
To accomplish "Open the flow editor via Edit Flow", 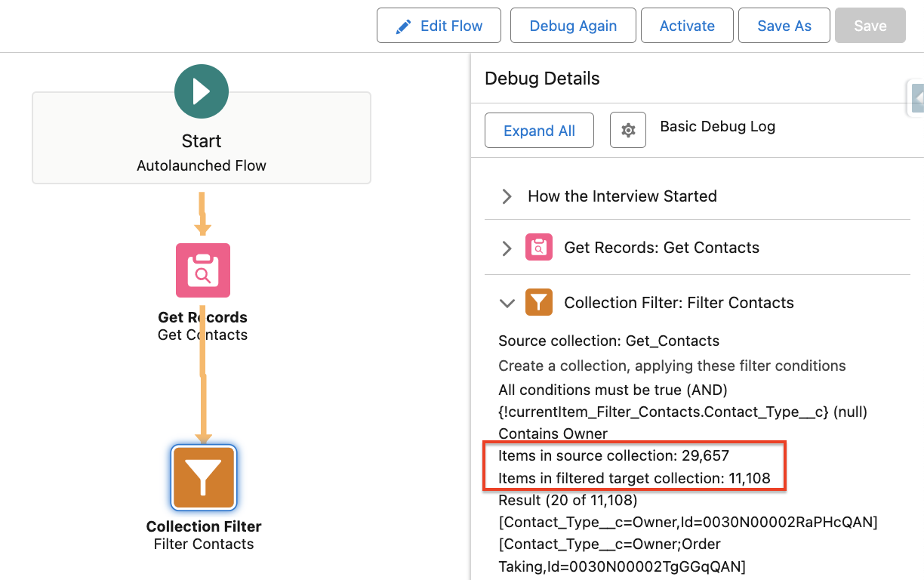I will 439,25.
